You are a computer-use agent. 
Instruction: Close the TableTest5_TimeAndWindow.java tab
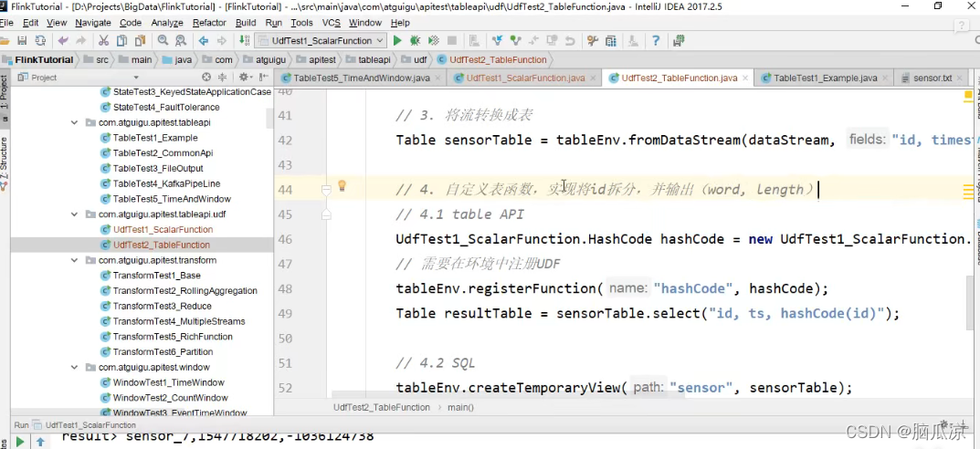(x=437, y=78)
